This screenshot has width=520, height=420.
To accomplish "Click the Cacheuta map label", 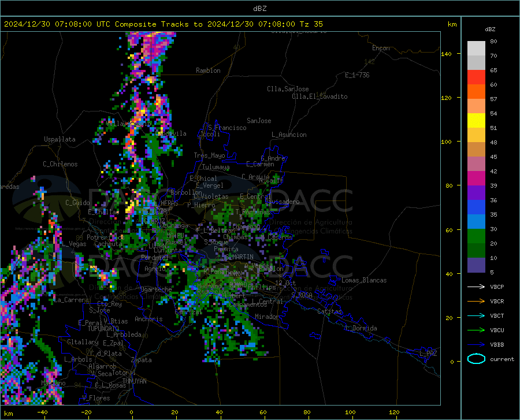I will click(108, 244).
